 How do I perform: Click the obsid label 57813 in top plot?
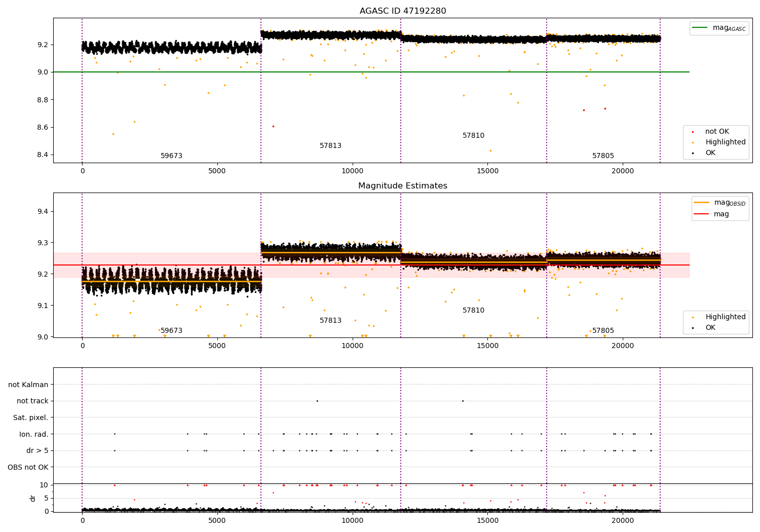pyautogui.click(x=330, y=146)
